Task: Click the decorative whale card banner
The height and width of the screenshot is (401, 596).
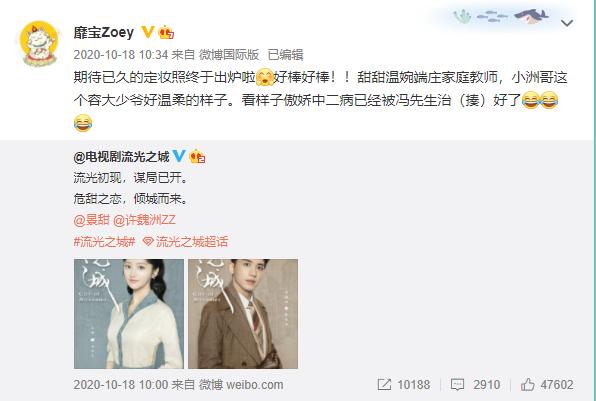Action: point(501,17)
